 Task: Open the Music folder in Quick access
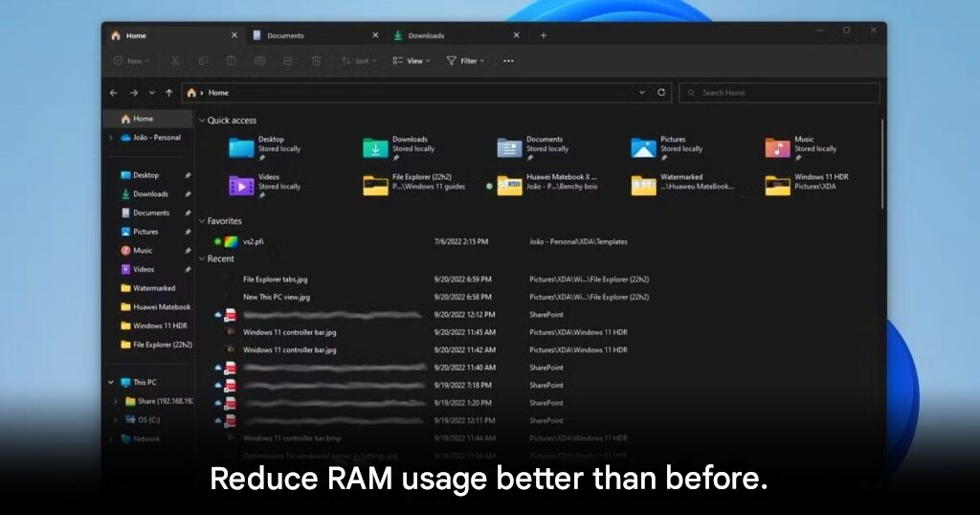[777, 147]
